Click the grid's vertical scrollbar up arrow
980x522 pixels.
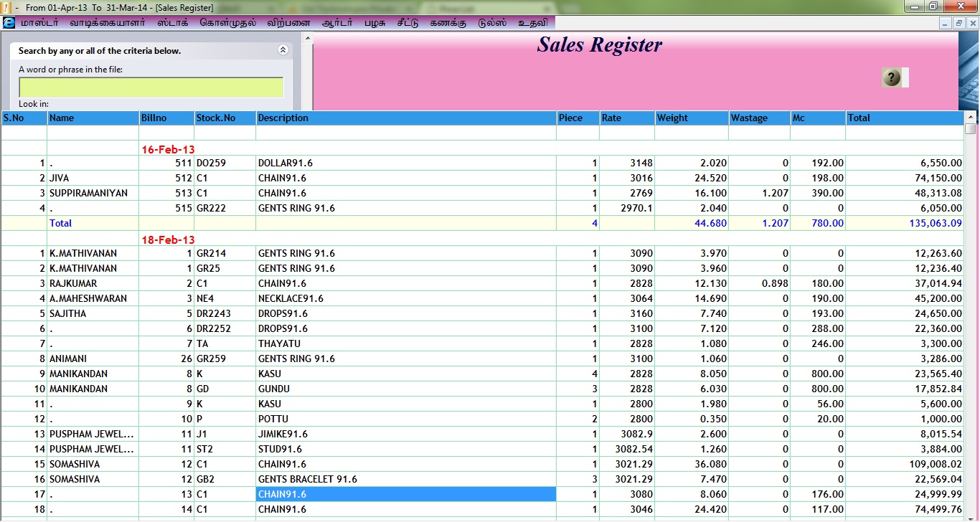(x=971, y=118)
